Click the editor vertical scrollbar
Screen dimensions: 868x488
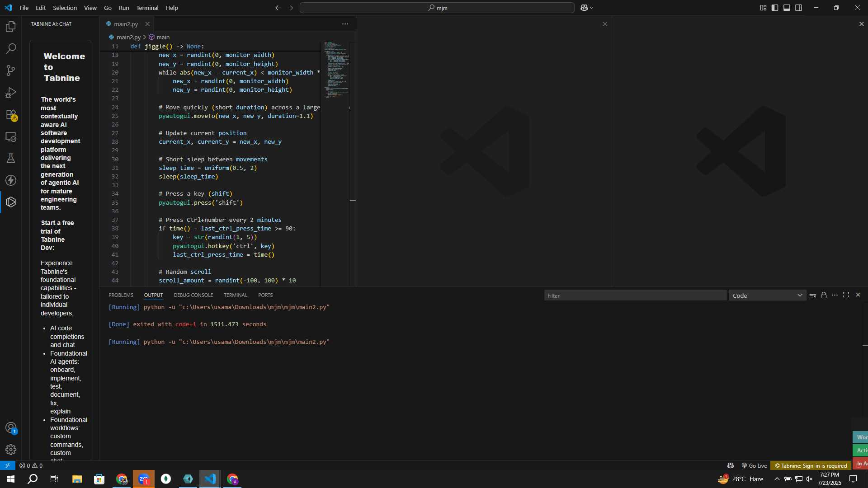point(353,164)
